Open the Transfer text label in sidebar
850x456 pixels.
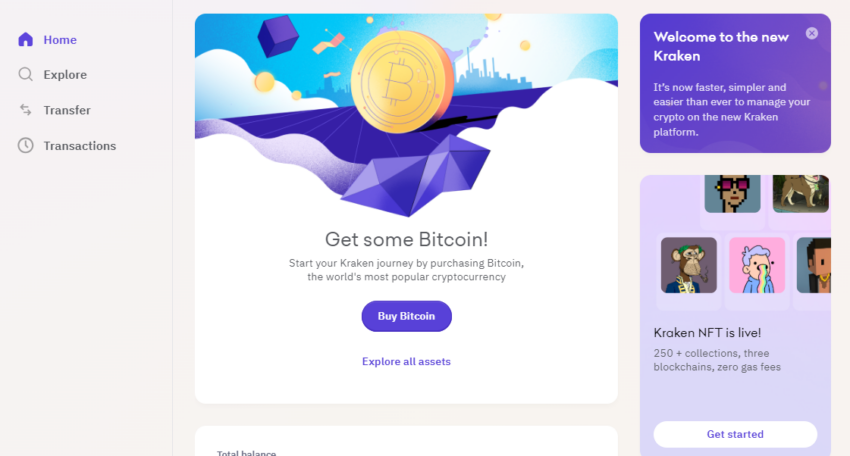67,110
